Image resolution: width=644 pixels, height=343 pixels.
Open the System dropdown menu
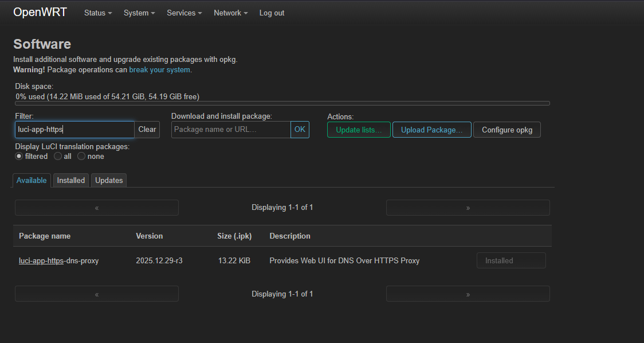point(139,13)
